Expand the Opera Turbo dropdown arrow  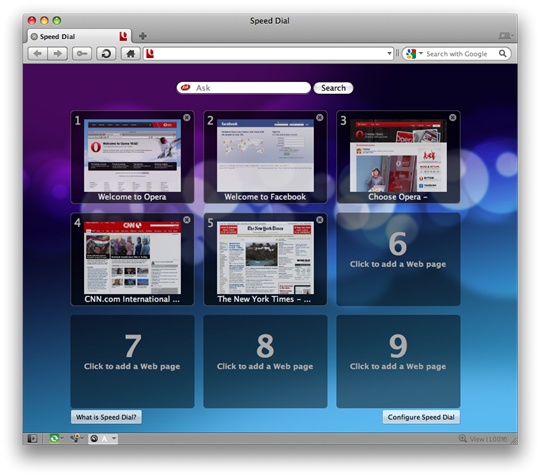point(114,438)
